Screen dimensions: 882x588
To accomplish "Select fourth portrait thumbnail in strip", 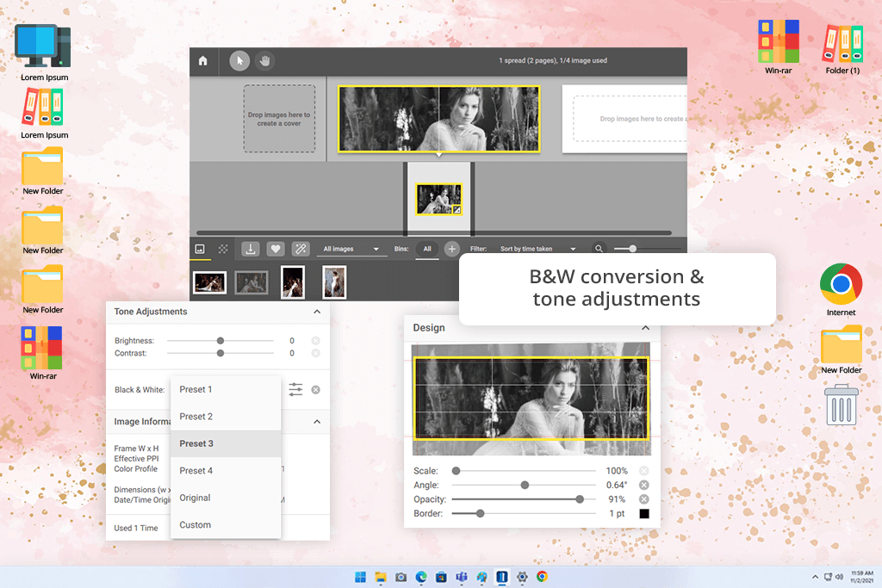I will tap(334, 282).
